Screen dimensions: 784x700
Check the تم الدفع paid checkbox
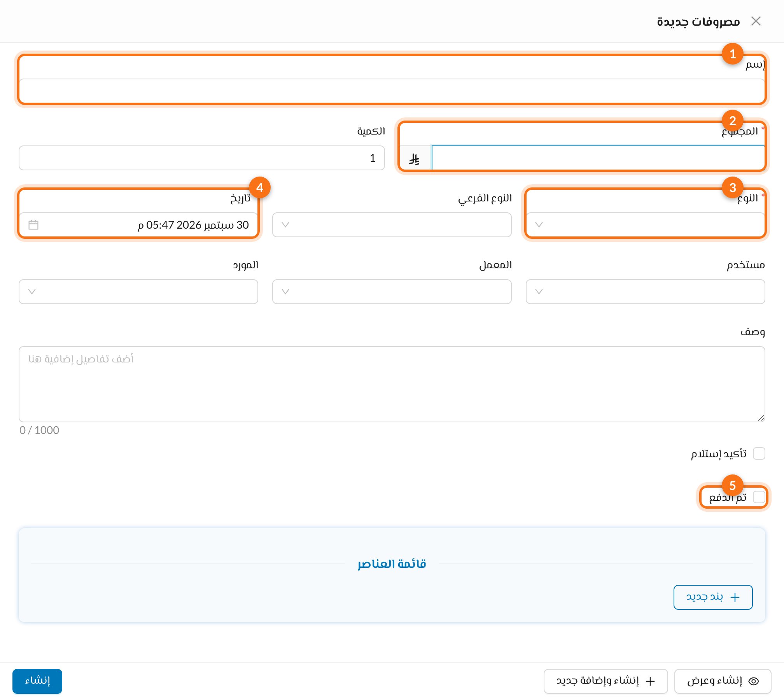[759, 497]
